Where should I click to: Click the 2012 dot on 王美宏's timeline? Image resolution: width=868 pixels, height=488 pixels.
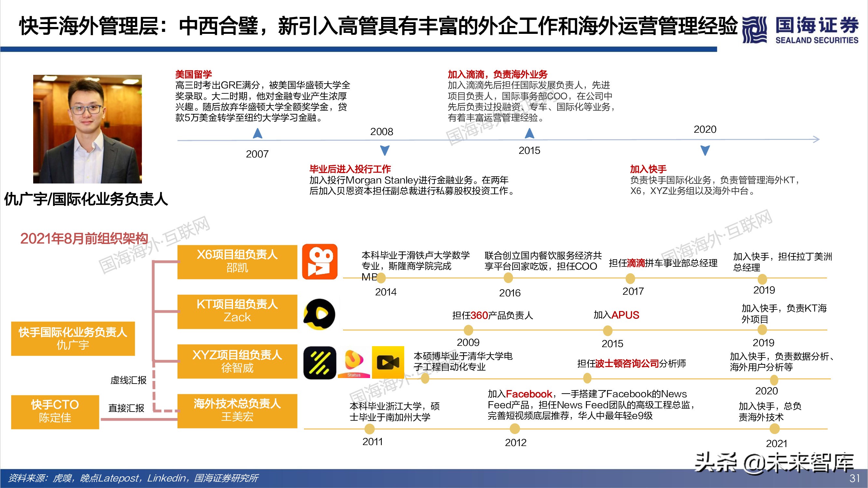point(515,429)
